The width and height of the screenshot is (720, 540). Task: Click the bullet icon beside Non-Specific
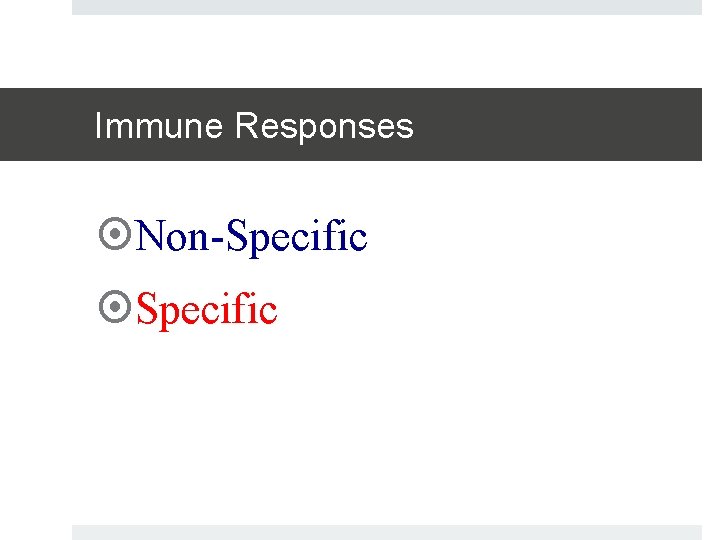point(116,236)
